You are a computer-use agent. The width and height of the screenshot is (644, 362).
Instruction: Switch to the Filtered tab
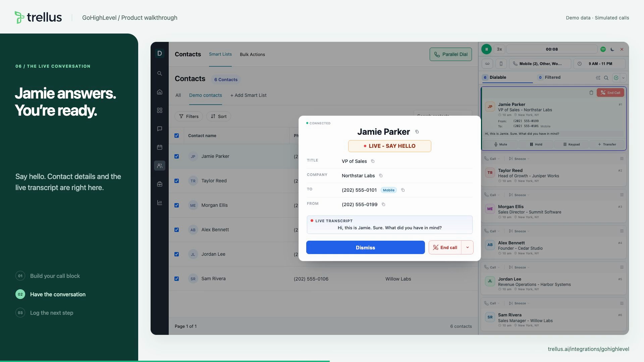549,77
